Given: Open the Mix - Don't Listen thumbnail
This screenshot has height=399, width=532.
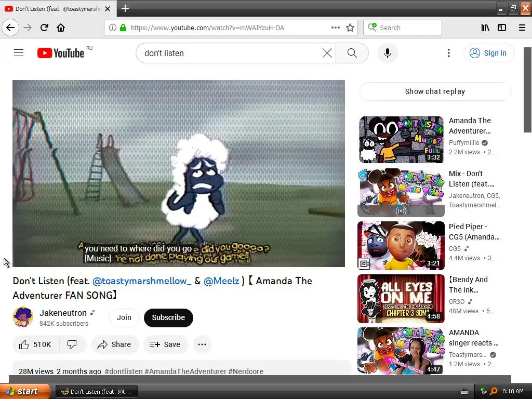Looking at the screenshot, I should [401, 192].
